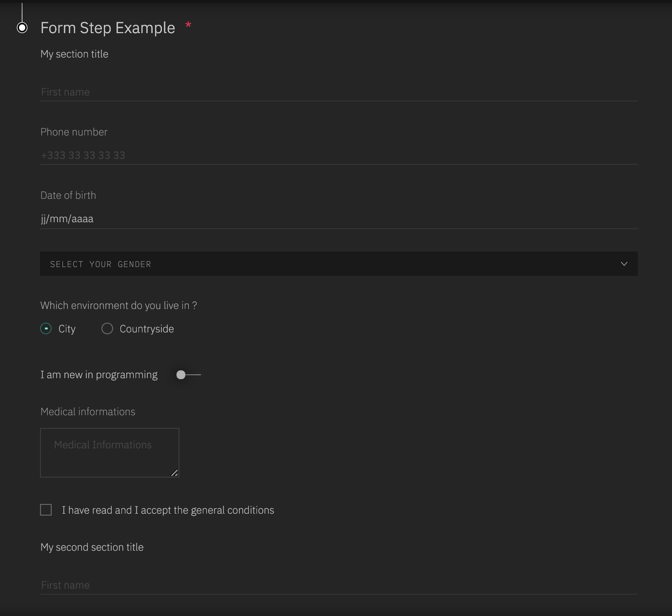Click the Phone number input field
The height and width of the screenshot is (616, 672).
coord(339,155)
